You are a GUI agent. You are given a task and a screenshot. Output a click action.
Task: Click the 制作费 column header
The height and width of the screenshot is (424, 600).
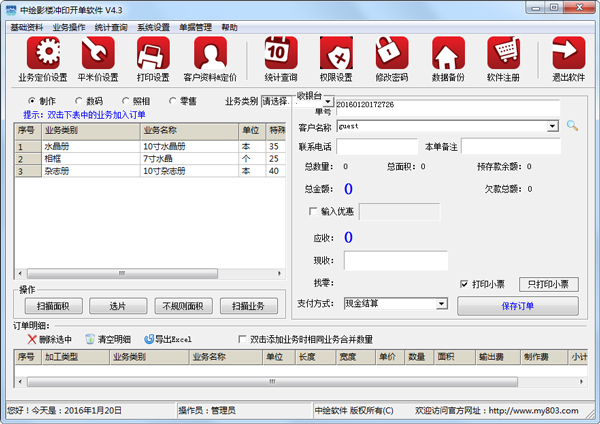[543, 357]
